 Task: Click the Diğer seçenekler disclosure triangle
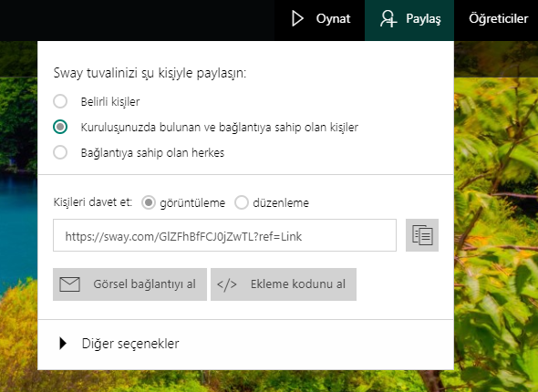[62, 344]
